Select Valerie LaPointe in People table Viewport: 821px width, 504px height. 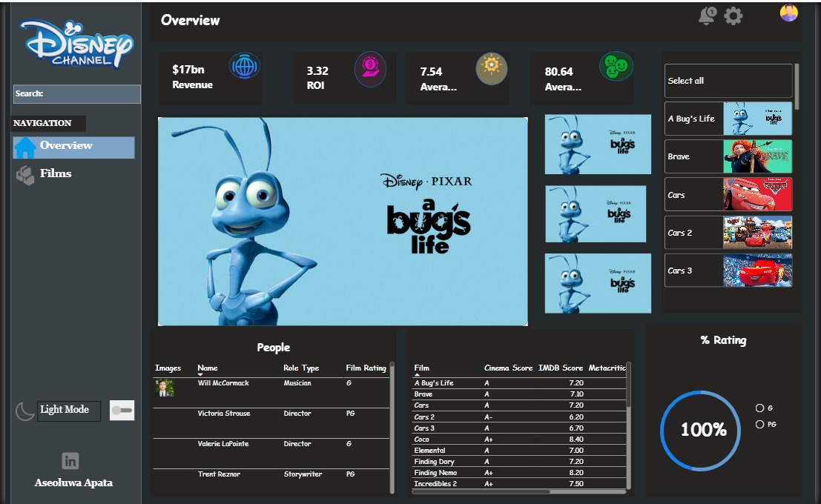(x=223, y=444)
